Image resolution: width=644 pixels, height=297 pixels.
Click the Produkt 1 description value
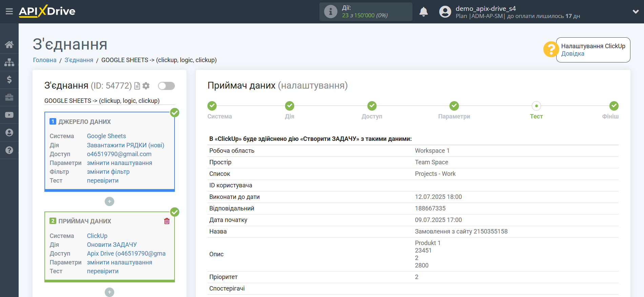pos(428,243)
